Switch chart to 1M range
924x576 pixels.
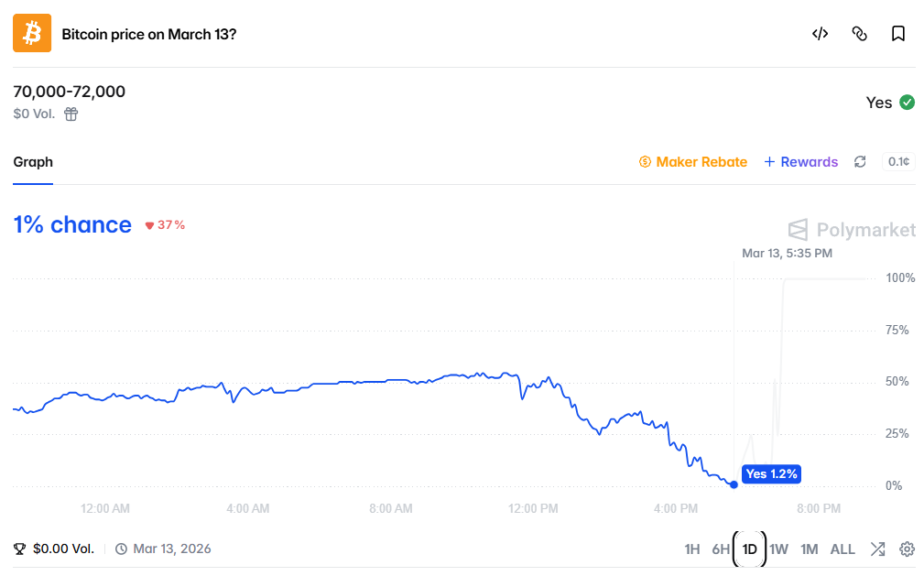tap(809, 549)
